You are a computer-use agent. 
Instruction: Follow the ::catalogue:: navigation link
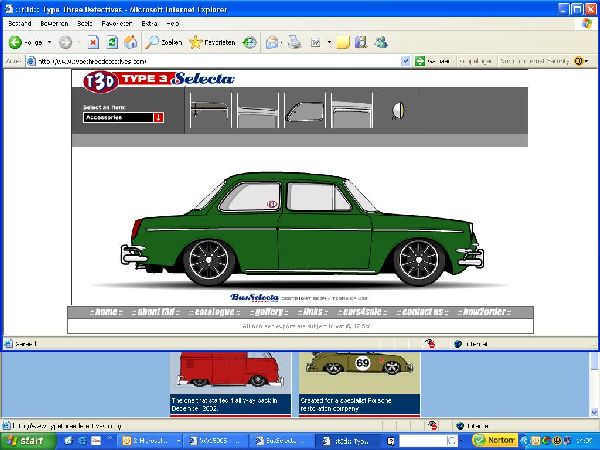click(213, 312)
